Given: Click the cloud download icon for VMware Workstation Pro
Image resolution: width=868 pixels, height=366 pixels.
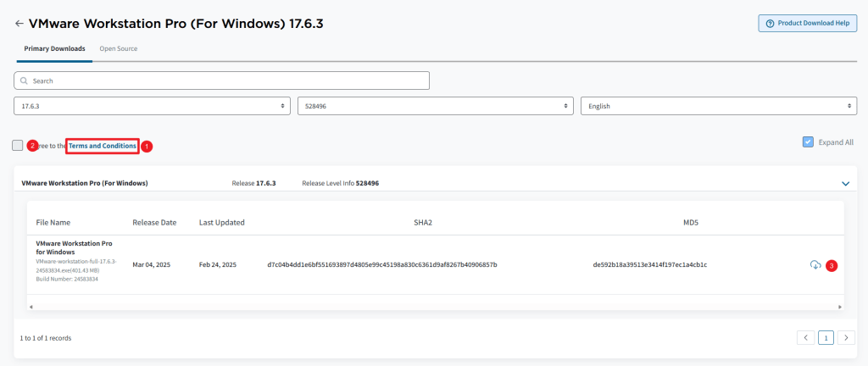Looking at the screenshot, I should pos(815,265).
